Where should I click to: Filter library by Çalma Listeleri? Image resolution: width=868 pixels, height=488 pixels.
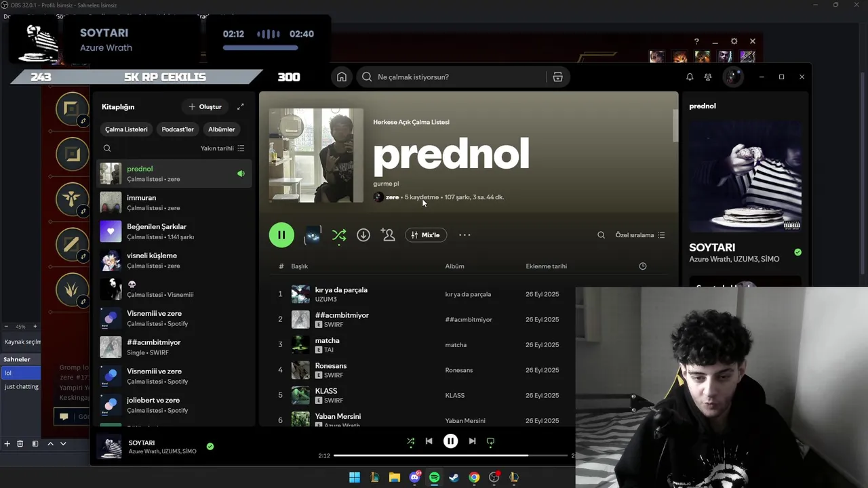pyautogui.click(x=126, y=129)
